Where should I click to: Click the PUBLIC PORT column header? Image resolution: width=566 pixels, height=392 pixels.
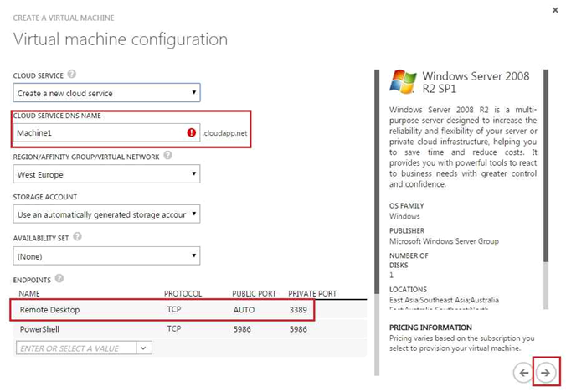pos(255,293)
